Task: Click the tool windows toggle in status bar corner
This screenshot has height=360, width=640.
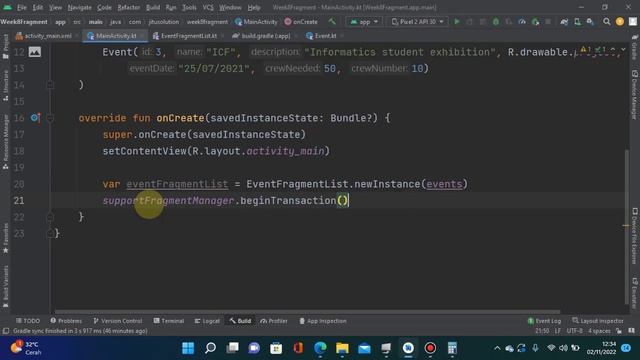Action: pyautogui.click(x=6, y=331)
